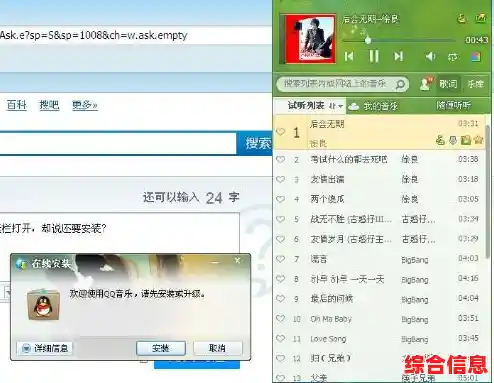Toggle the heart on the track 4 row
Screen dimensions: 494x383
[281, 199]
